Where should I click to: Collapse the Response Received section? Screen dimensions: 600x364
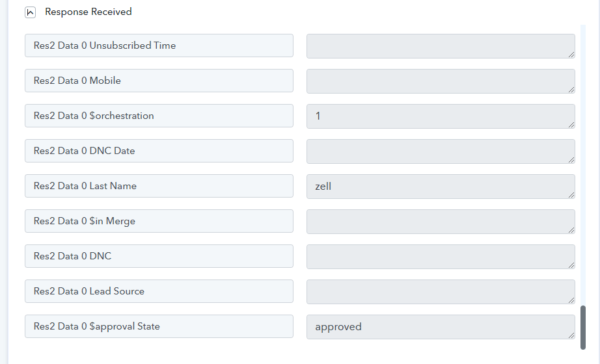(x=30, y=12)
